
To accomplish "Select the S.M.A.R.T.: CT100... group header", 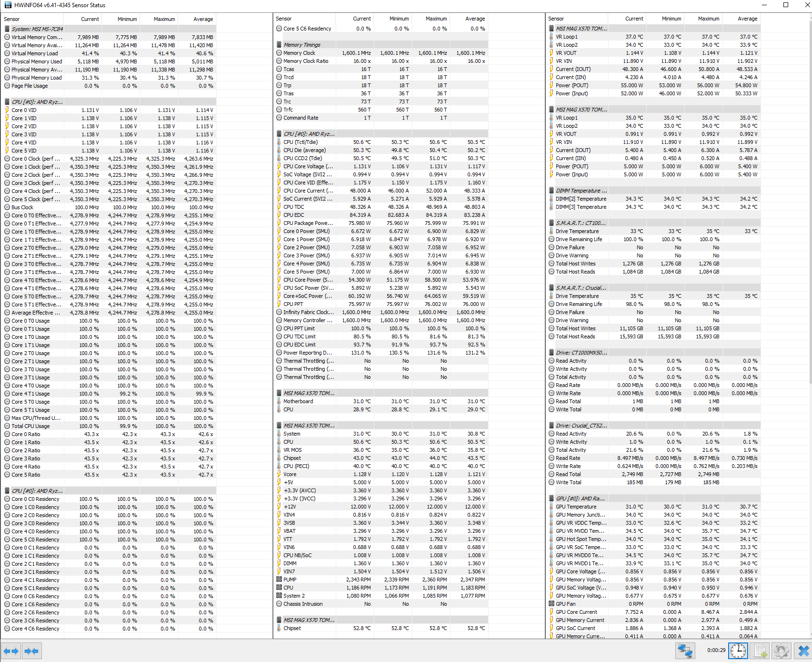I will pyautogui.click(x=654, y=223).
